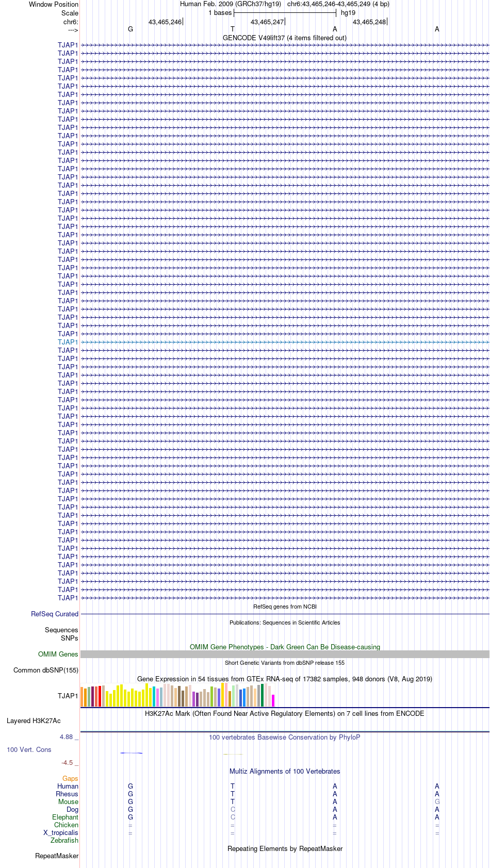Viewport: 490px width, 868px height.
Task: Click the SNPs track label
Action: click(70, 638)
